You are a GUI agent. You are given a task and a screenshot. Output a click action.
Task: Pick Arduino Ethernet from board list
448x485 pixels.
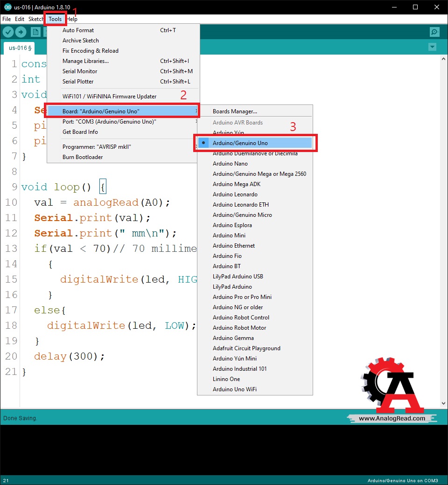(255, 246)
